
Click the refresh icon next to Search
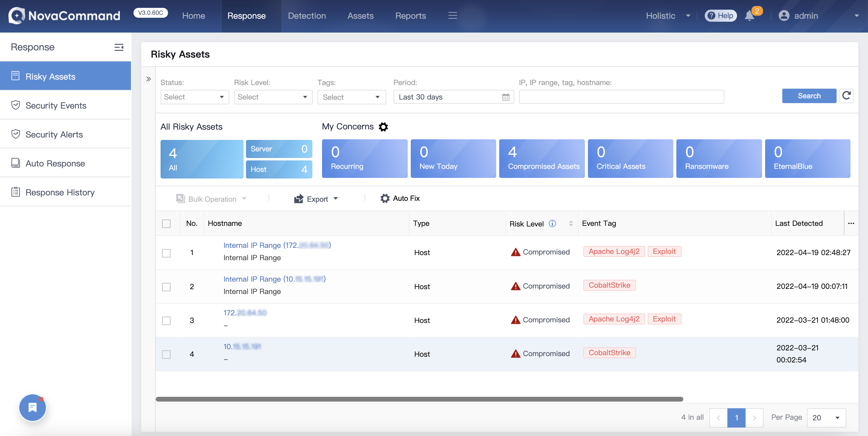(x=846, y=96)
